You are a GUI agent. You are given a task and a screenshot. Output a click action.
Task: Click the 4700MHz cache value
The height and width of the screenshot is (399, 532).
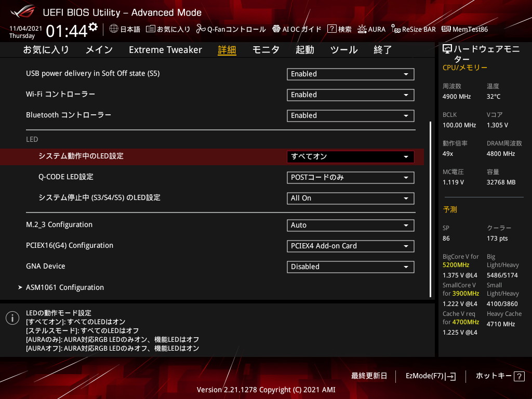pyautogui.click(x=465, y=322)
